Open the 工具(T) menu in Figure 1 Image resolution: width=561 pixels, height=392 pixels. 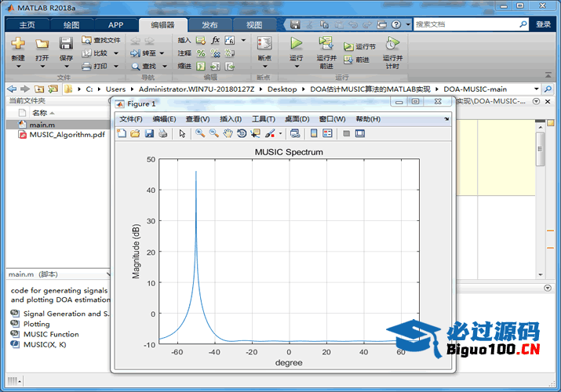(x=262, y=119)
